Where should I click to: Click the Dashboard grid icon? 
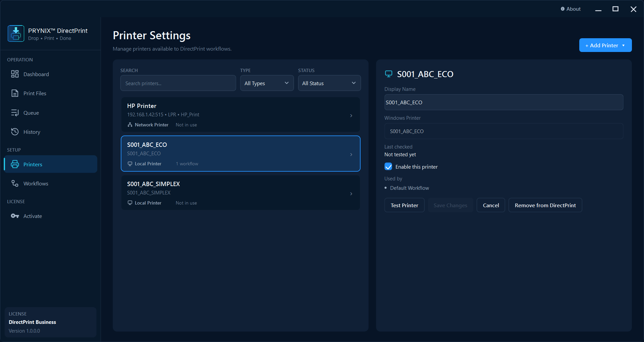point(15,74)
